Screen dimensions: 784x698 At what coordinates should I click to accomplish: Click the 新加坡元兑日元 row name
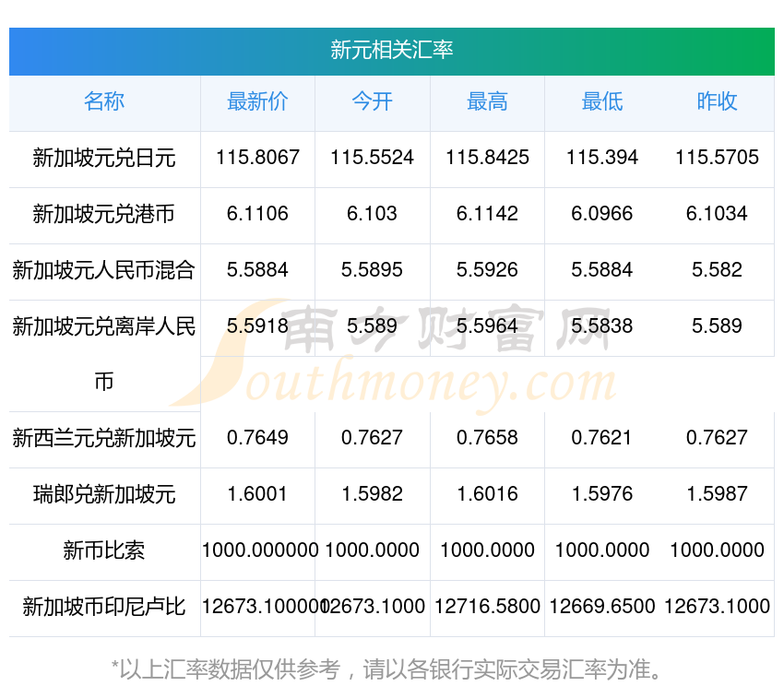click(104, 158)
